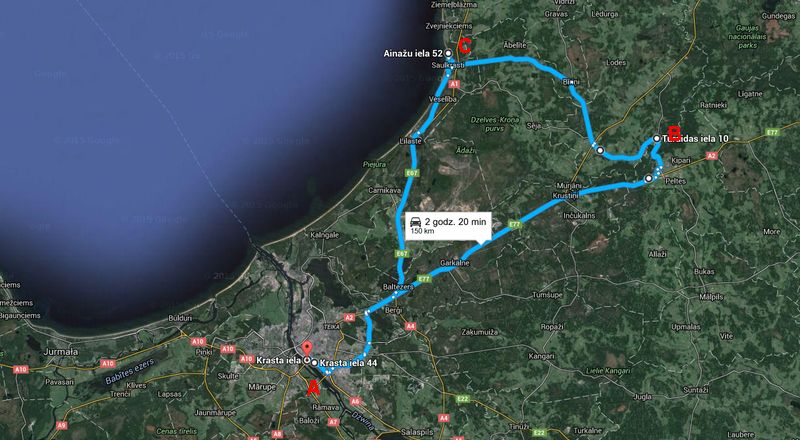Click the red letter C marker

(464, 47)
